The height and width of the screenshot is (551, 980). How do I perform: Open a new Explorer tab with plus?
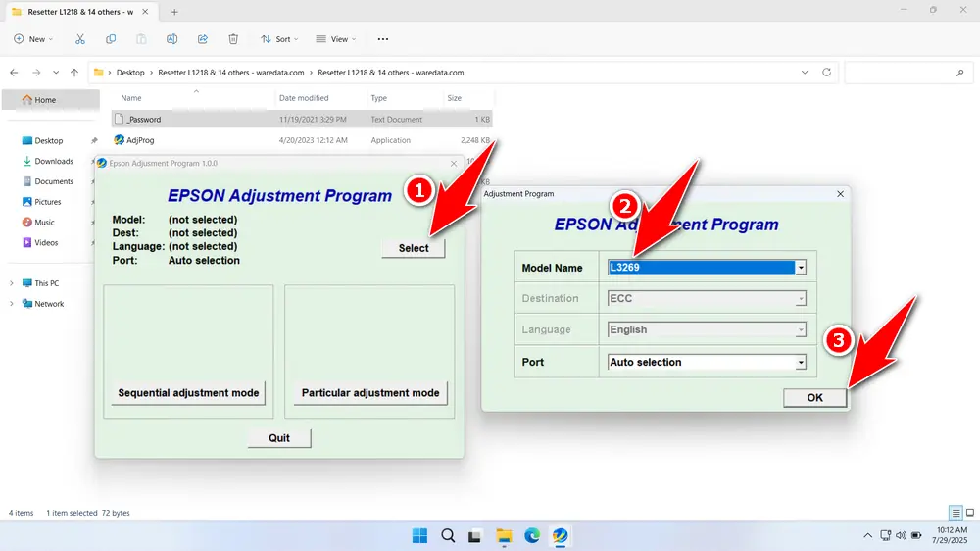coord(174,12)
